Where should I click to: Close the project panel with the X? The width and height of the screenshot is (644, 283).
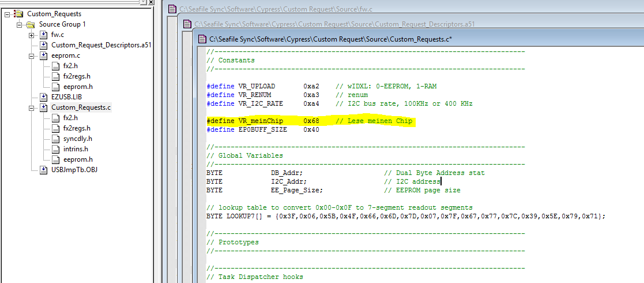(150, 2)
